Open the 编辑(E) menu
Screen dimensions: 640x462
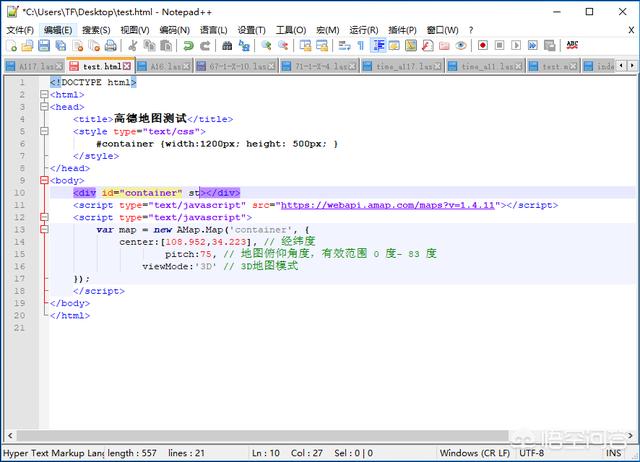coord(58,30)
